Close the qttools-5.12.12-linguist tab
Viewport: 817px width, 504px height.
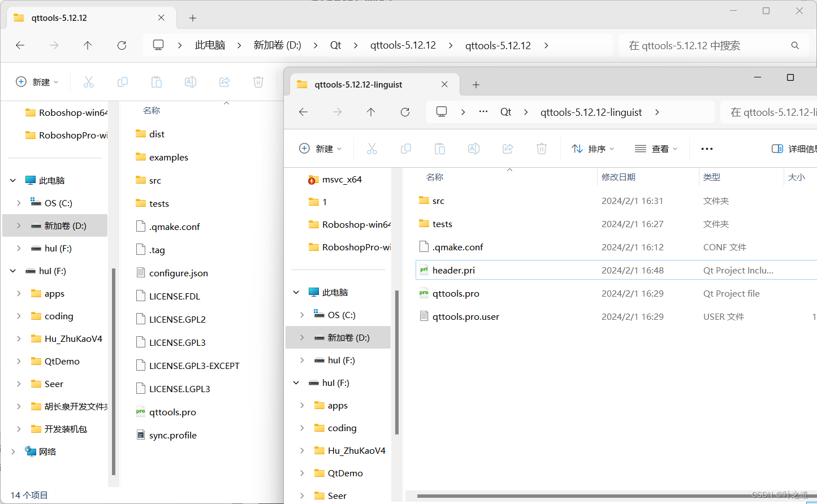coord(444,84)
